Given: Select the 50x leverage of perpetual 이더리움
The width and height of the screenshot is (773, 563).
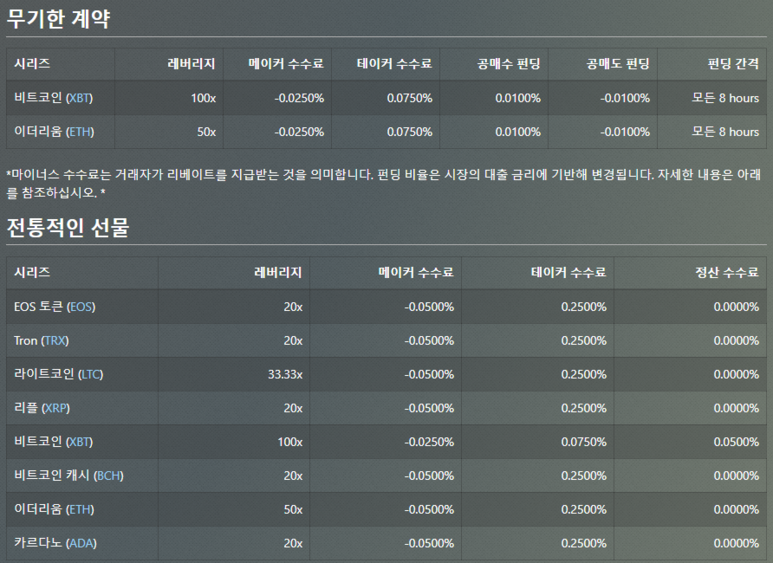Looking at the screenshot, I should click(207, 132).
